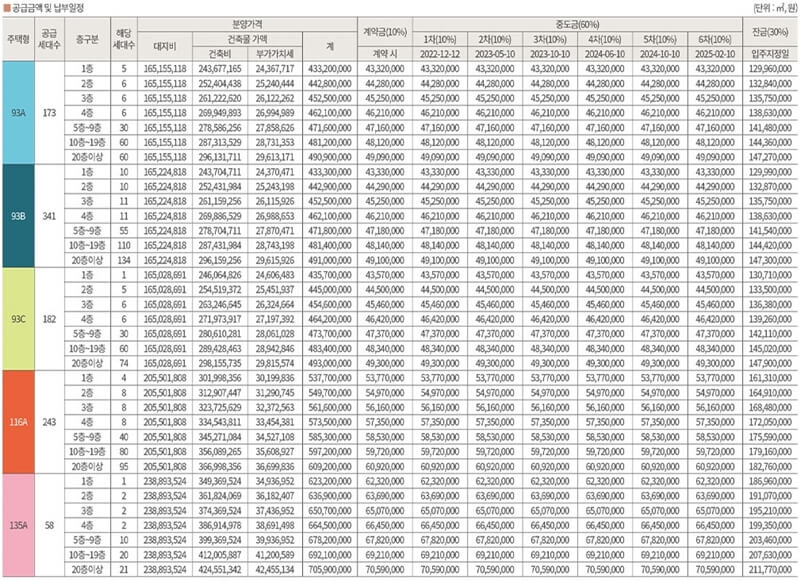Click the 공급금액 및 납부일정 table title

[47, 8]
